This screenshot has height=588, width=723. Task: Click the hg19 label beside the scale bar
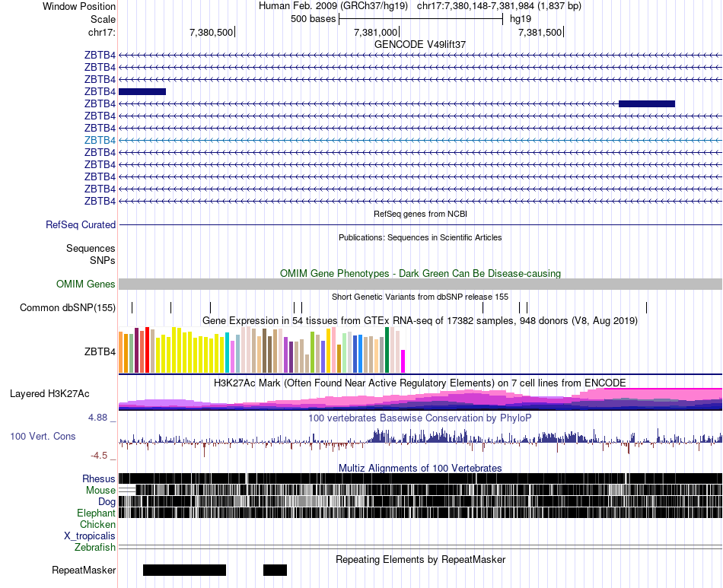tap(521, 19)
